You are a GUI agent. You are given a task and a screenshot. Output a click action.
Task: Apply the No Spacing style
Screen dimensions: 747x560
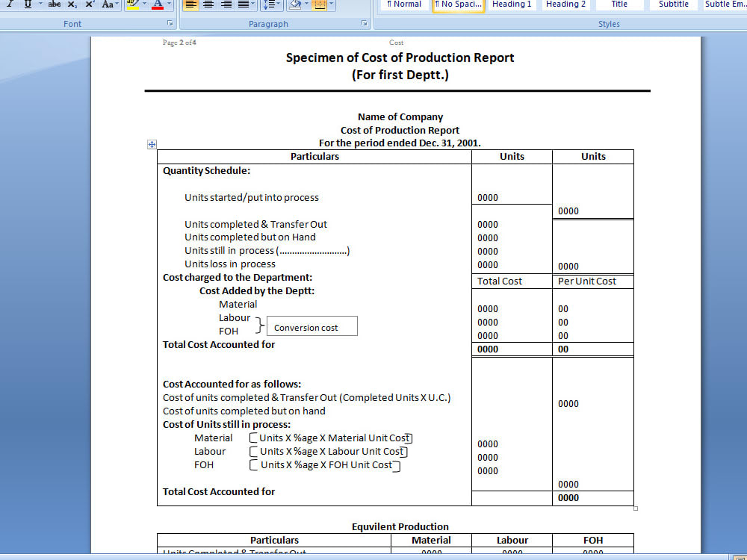pos(459,4)
